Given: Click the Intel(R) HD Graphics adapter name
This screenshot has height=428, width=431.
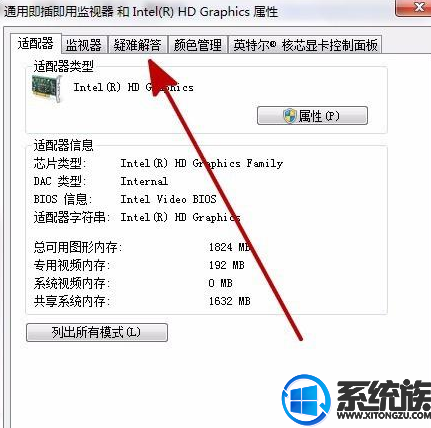Looking at the screenshot, I should coord(133,87).
